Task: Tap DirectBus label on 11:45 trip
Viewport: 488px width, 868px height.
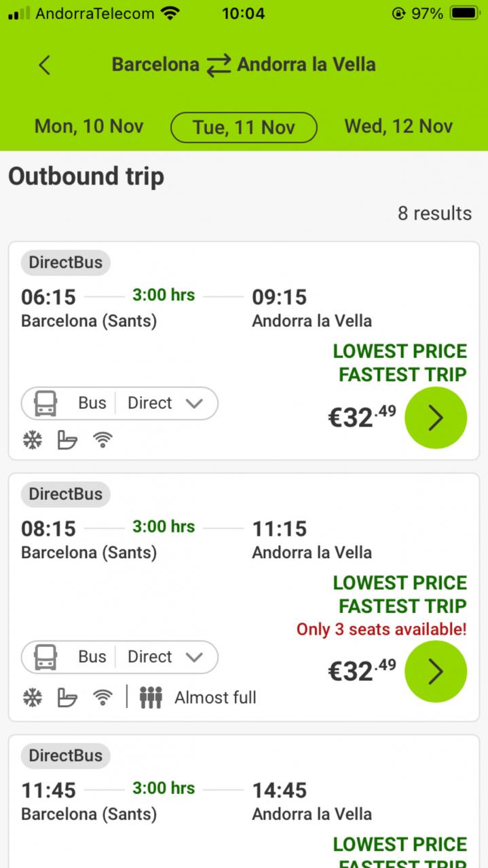Action: click(x=65, y=755)
